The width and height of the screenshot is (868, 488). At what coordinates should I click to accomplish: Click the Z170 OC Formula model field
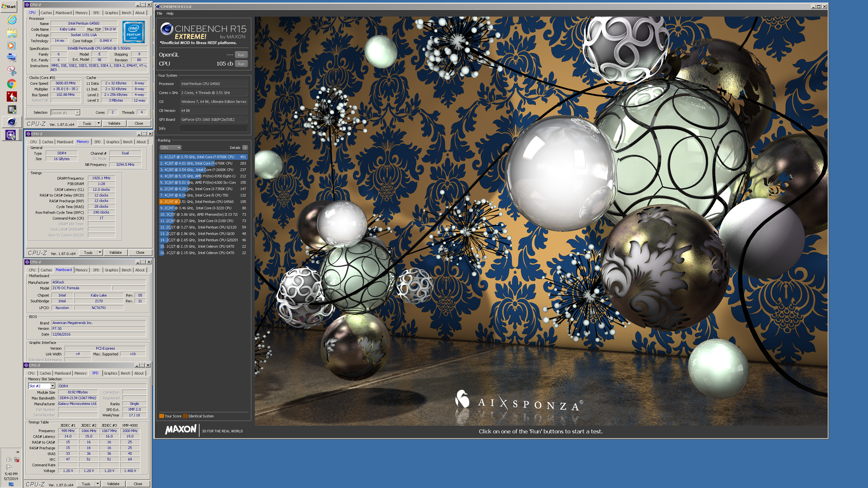[81, 288]
